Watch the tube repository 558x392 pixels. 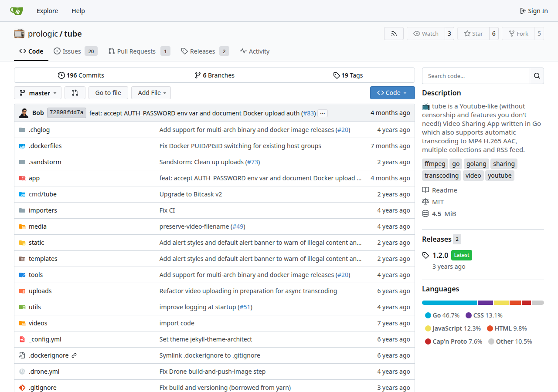coord(426,34)
